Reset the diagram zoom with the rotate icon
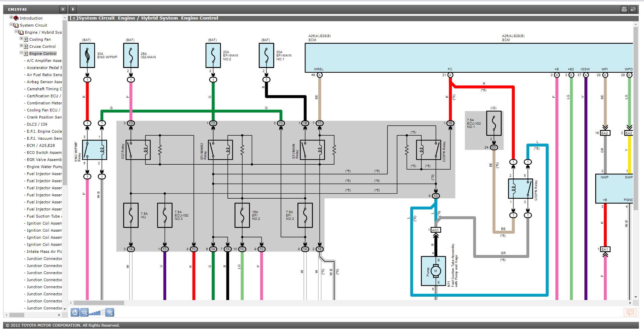This screenshot has height=331, width=644. (x=75, y=312)
